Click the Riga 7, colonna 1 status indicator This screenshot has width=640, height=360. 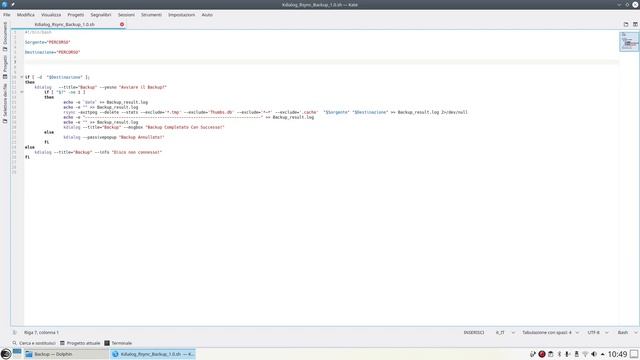[x=41, y=333]
